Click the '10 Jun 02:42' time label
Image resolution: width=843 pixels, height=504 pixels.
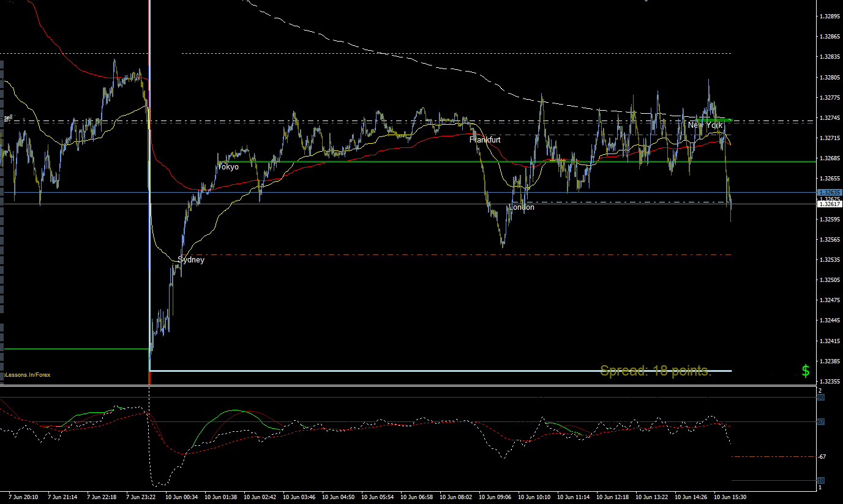260,497
